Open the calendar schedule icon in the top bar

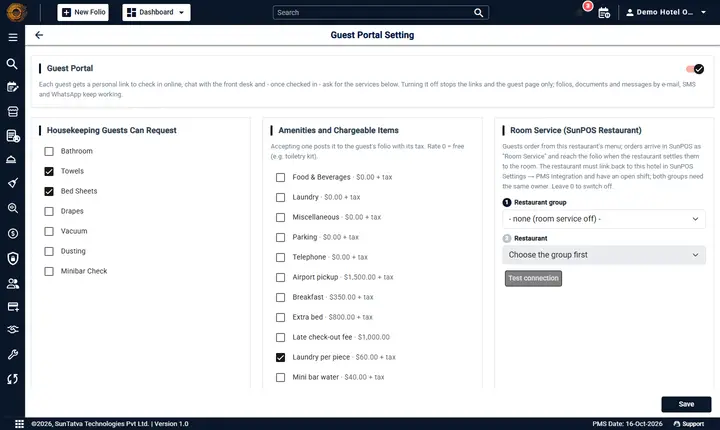coord(604,13)
